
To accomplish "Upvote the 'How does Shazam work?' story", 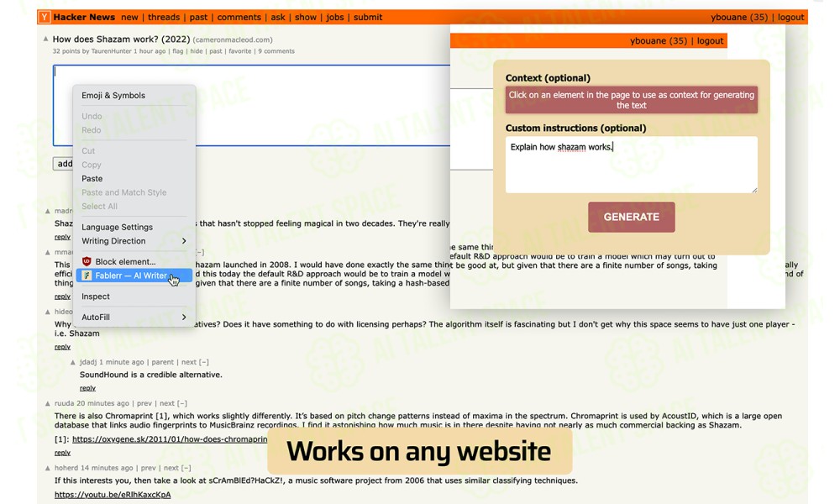I will [45, 39].
